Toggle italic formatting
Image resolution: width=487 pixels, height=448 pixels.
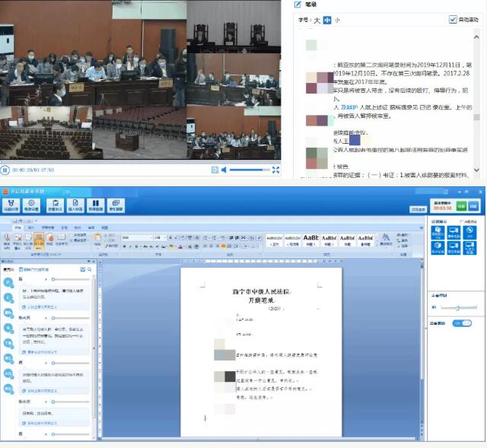(130, 246)
